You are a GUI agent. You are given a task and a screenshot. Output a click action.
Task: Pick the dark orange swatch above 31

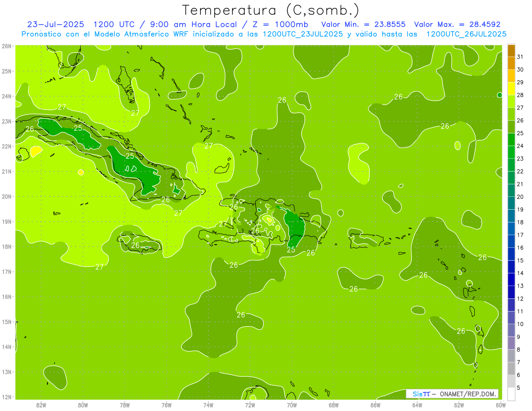(511, 50)
